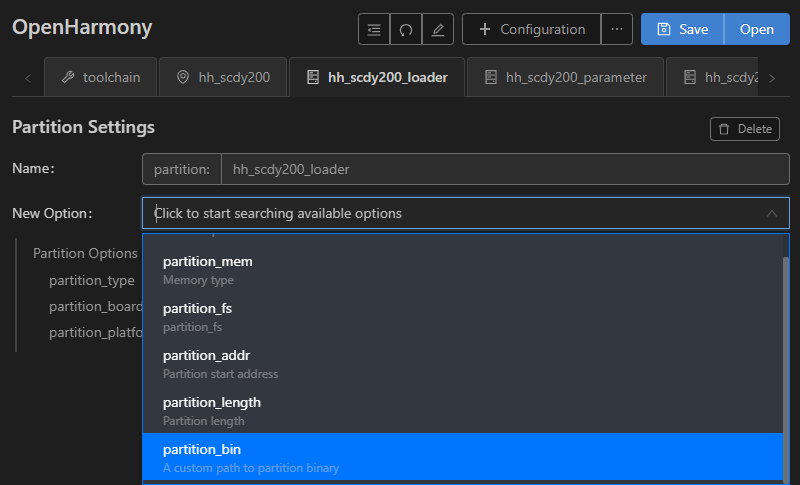800x485 pixels.
Task: Collapse the New Option dropdown with its chevron
Action: tap(772, 213)
